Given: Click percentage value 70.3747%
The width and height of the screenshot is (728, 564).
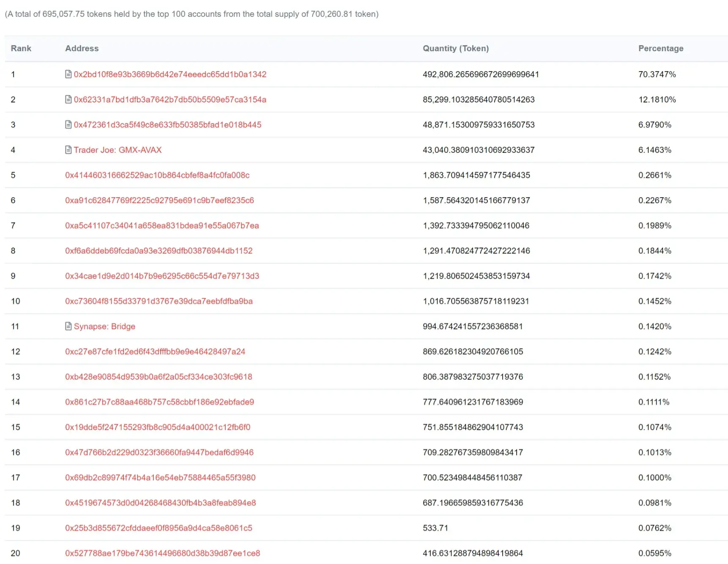Looking at the screenshot, I should (657, 74).
